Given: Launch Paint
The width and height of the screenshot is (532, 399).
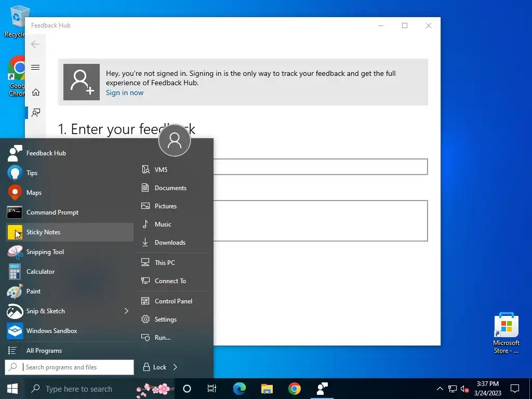Looking at the screenshot, I should 70,291.
